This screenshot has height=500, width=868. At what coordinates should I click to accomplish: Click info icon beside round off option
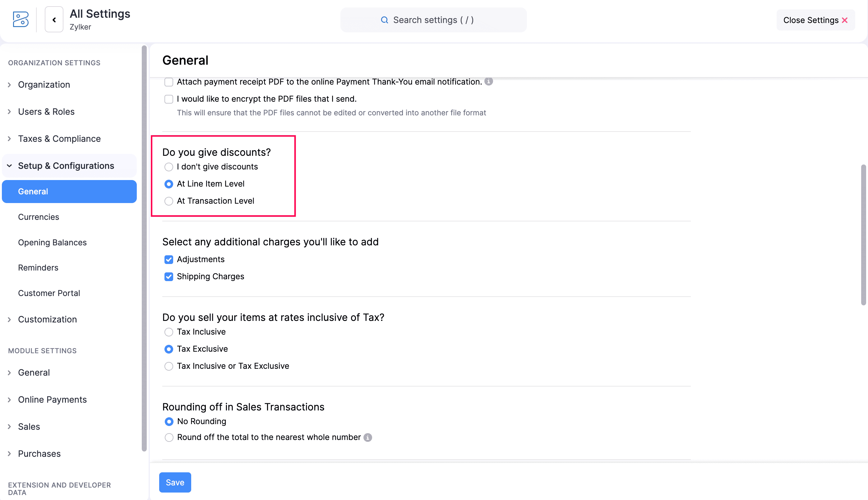[x=368, y=437]
